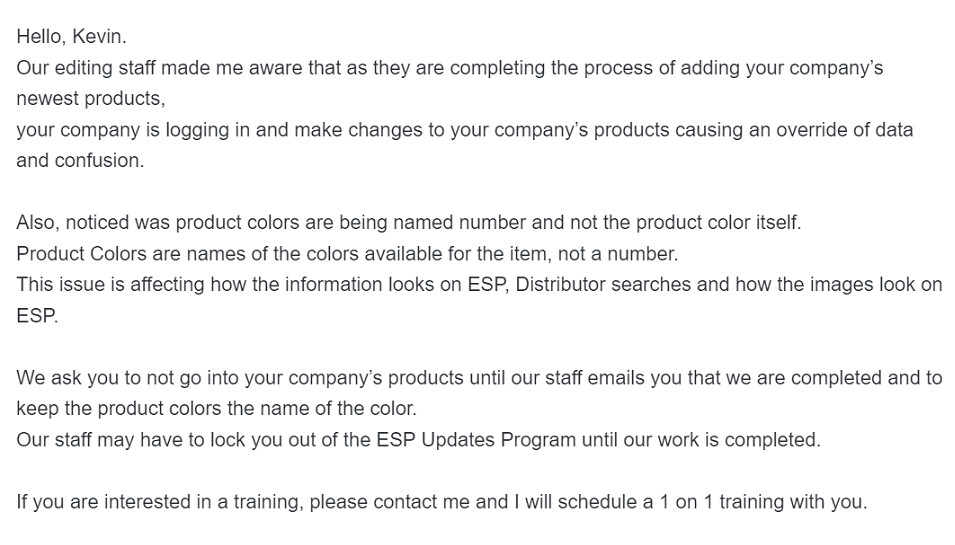Click 'Product Colors' at the line start
955x545 pixels.
coord(82,254)
